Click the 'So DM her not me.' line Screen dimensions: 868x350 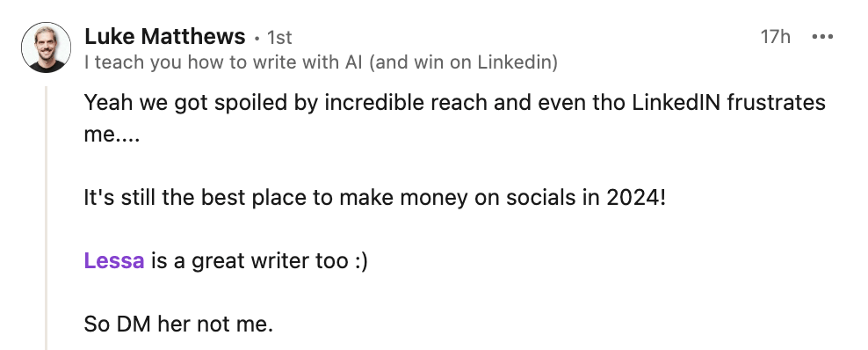178,324
